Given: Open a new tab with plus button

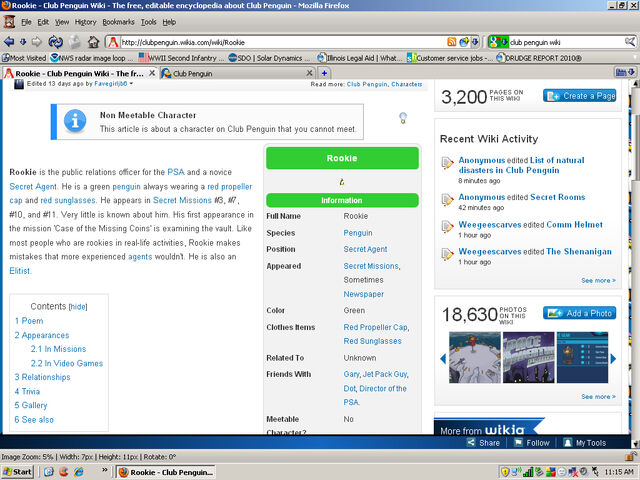Looking at the screenshot, I should [x=324, y=73].
